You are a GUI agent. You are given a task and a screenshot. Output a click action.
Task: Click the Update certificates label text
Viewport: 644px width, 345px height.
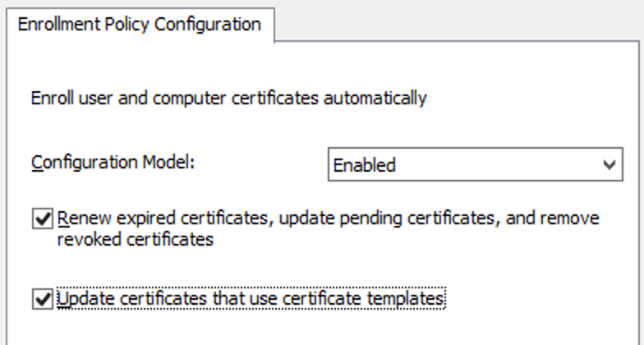(x=251, y=299)
